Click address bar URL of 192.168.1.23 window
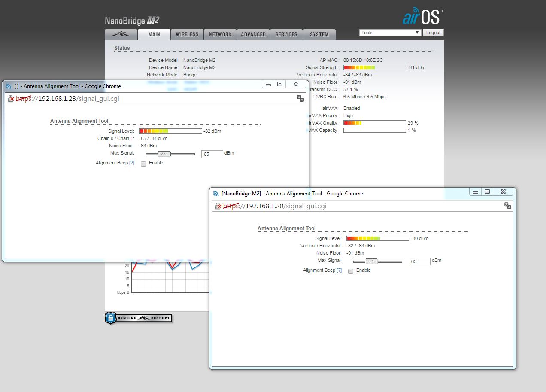The width and height of the screenshot is (546, 392). (67, 99)
